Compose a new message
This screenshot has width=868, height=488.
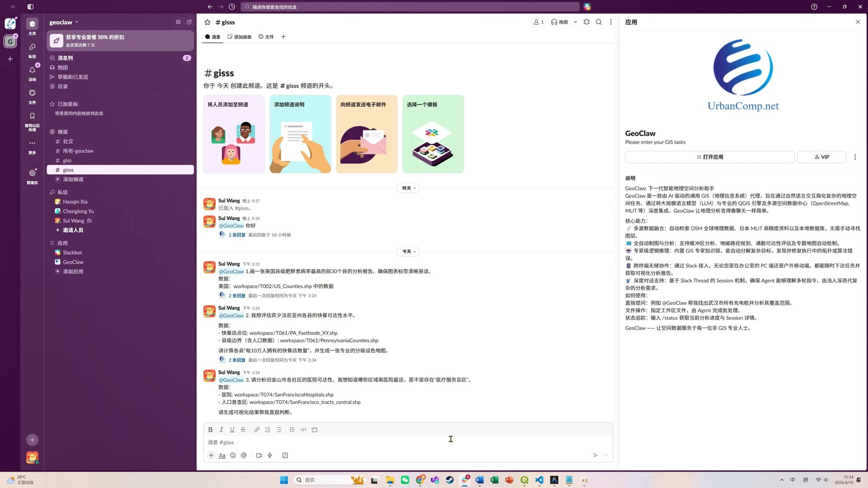189,22
